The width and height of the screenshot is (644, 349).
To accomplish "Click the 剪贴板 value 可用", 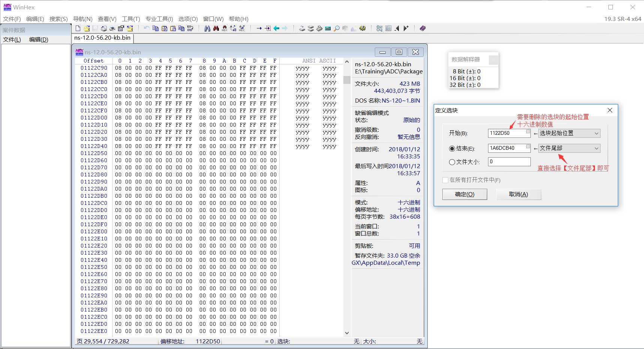I will tap(415, 246).
